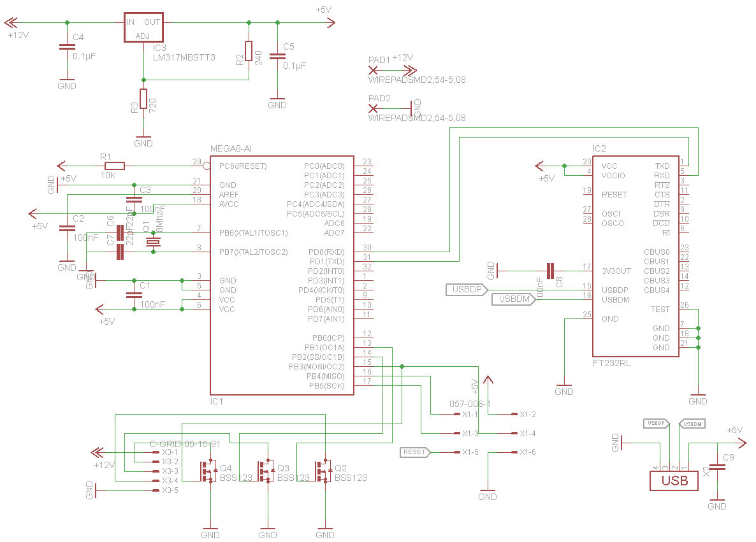Click the PB5(SCK) pin label

pyautogui.click(x=327, y=386)
